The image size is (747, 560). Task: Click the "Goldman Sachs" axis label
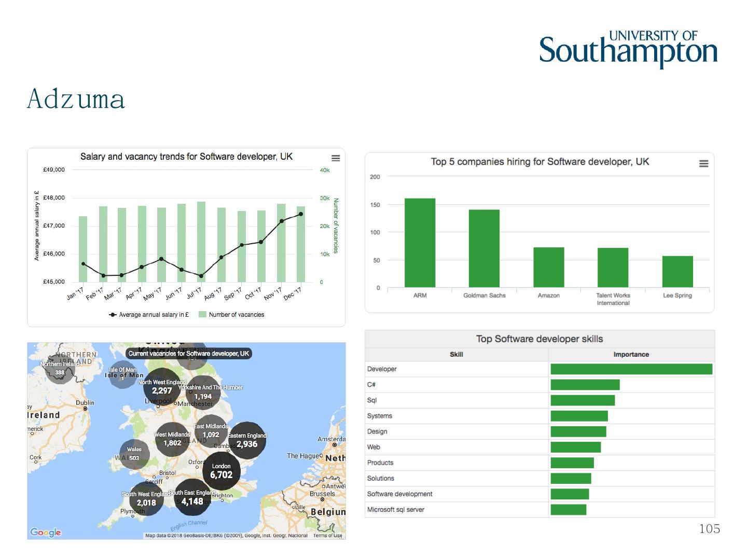pos(485,296)
